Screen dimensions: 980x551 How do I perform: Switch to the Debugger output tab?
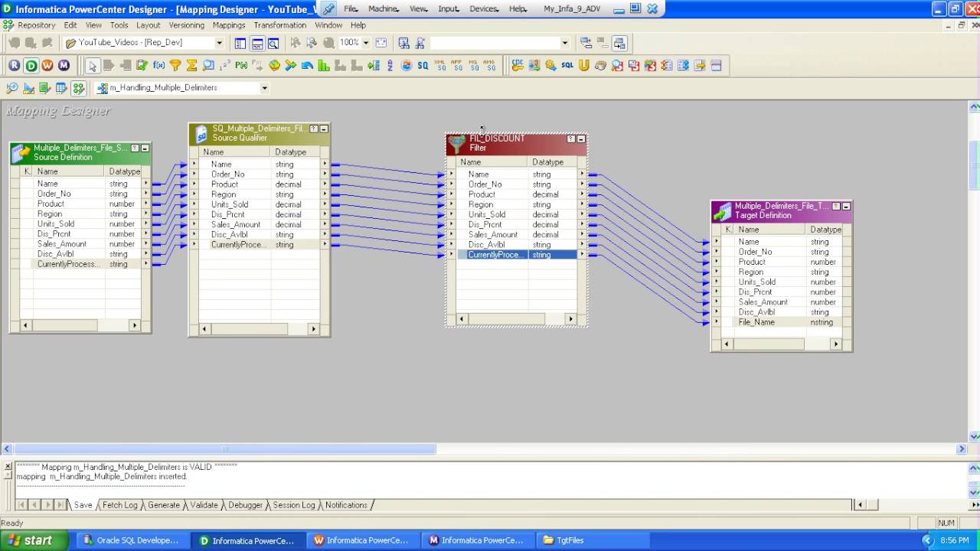[245, 505]
